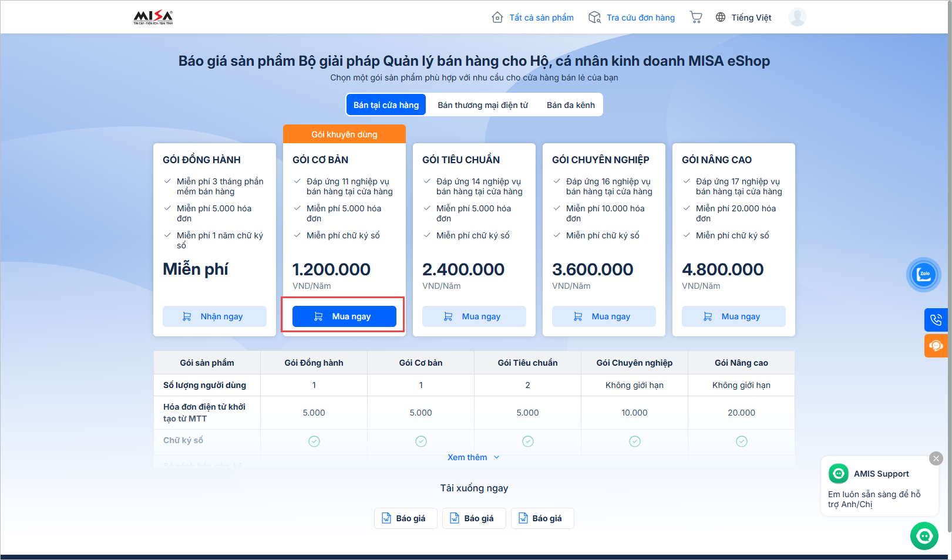Click the Gói sản phẩm table header
Viewport: 952px width, 560px height.
click(207, 363)
